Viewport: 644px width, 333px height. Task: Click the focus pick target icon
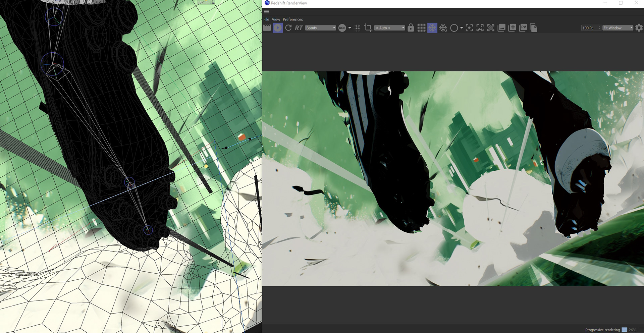pos(469,28)
